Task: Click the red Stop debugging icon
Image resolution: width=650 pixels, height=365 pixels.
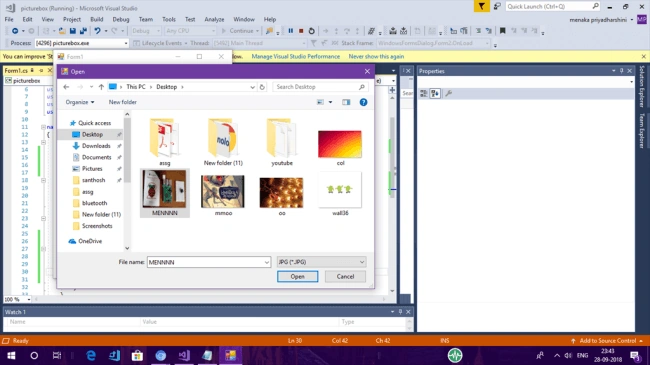Action: [301, 31]
